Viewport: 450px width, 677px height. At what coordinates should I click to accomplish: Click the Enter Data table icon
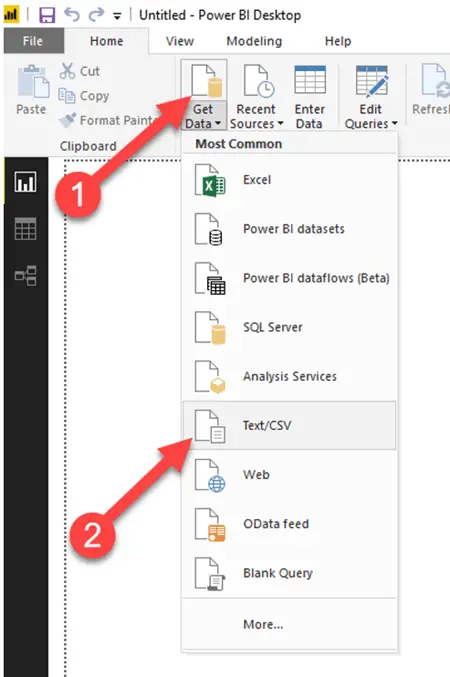(310, 79)
